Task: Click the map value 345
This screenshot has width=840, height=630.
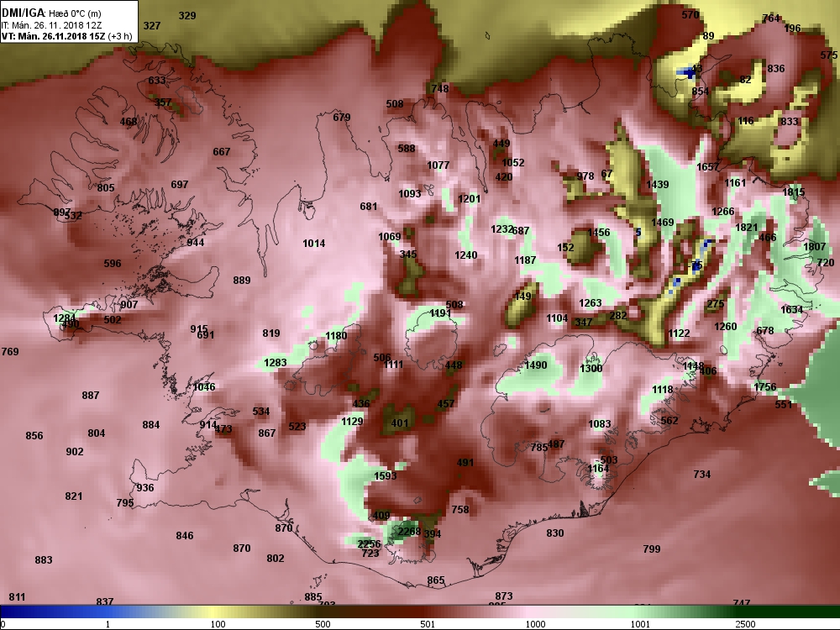Action: click(x=408, y=254)
